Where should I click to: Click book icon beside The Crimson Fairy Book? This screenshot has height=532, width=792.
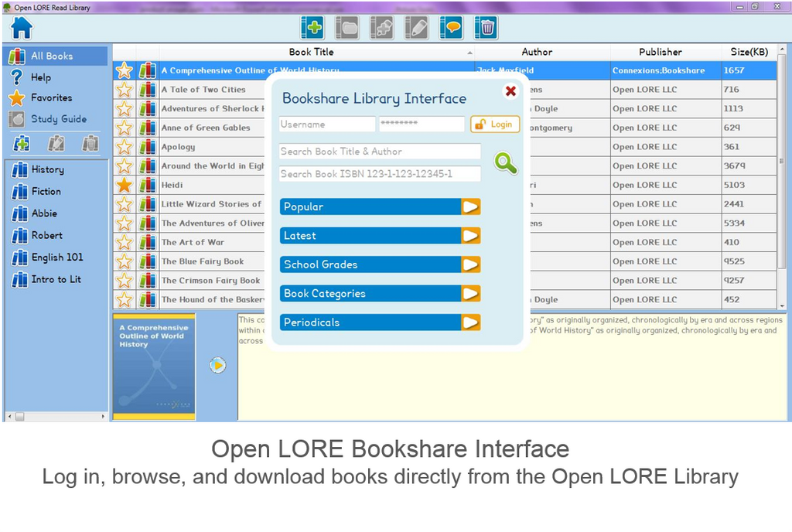click(148, 281)
